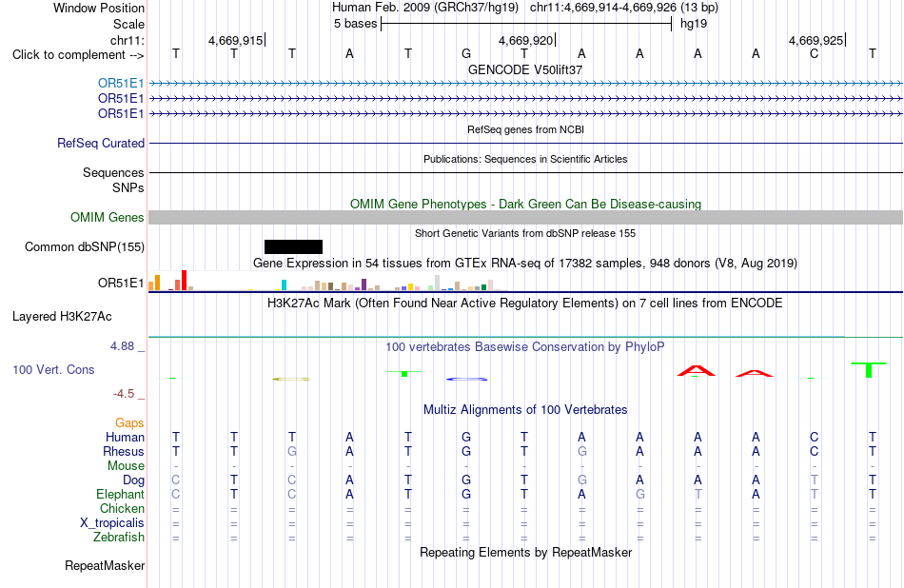Select the Elephant species row label
Screen dimensions: 904x588
click(x=121, y=495)
